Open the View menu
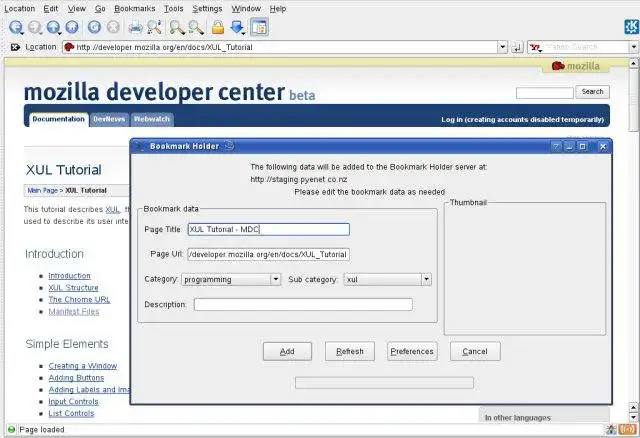The image size is (640, 438). pos(77,9)
